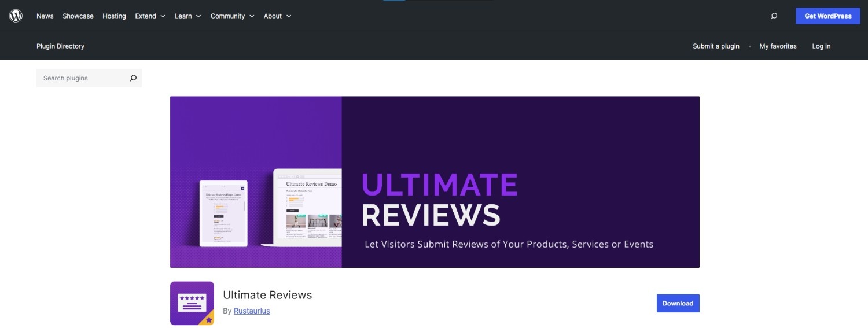Go to the Hosting page
This screenshot has height=328, width=868.
(x=114, y=16)
